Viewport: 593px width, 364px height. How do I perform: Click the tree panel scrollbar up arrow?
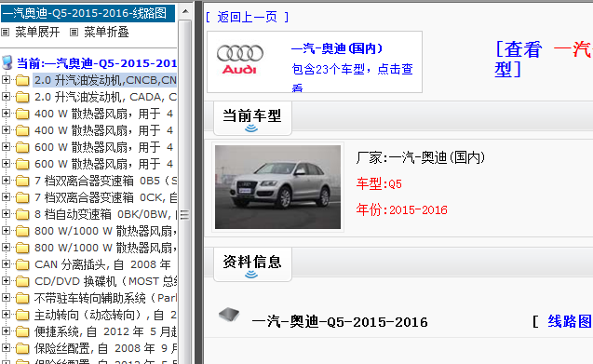point(185,11)
